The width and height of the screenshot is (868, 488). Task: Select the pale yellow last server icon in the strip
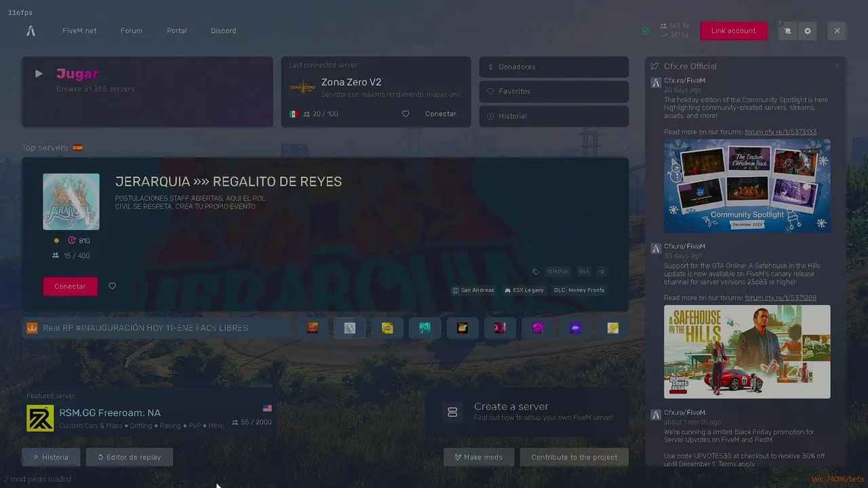pos(613,328)
